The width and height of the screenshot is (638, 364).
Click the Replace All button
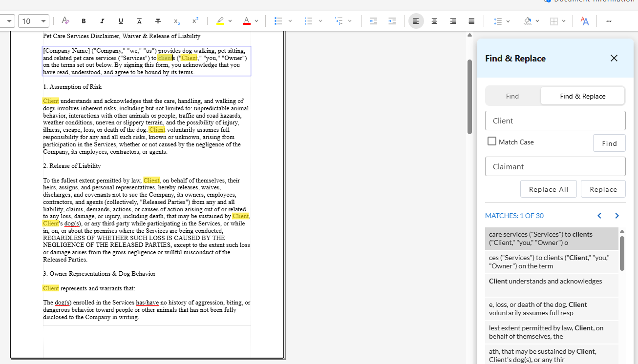[x=549, y=189]
